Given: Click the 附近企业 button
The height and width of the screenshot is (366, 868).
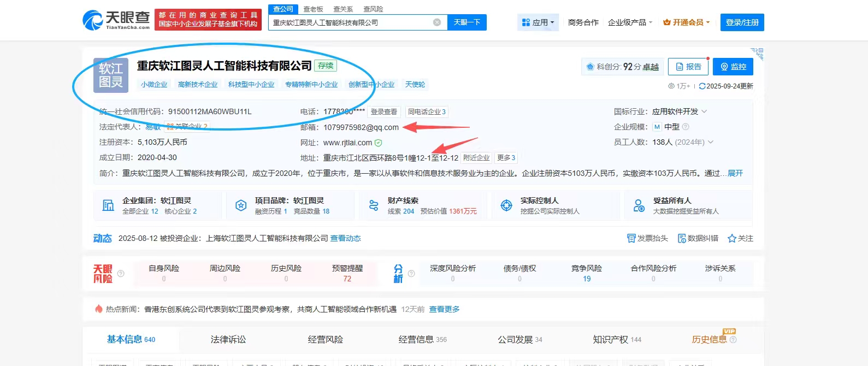Looking at the screenshot, I should tap(476, 157).
